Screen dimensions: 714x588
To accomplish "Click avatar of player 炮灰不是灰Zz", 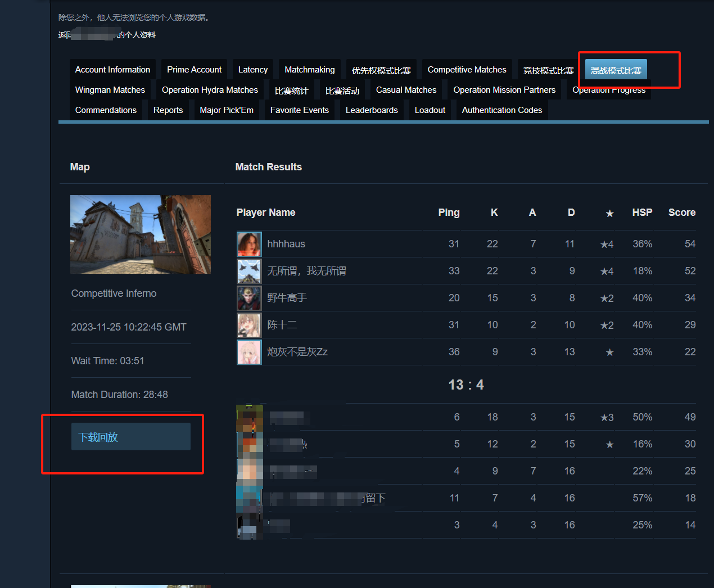I will [249, 352].
